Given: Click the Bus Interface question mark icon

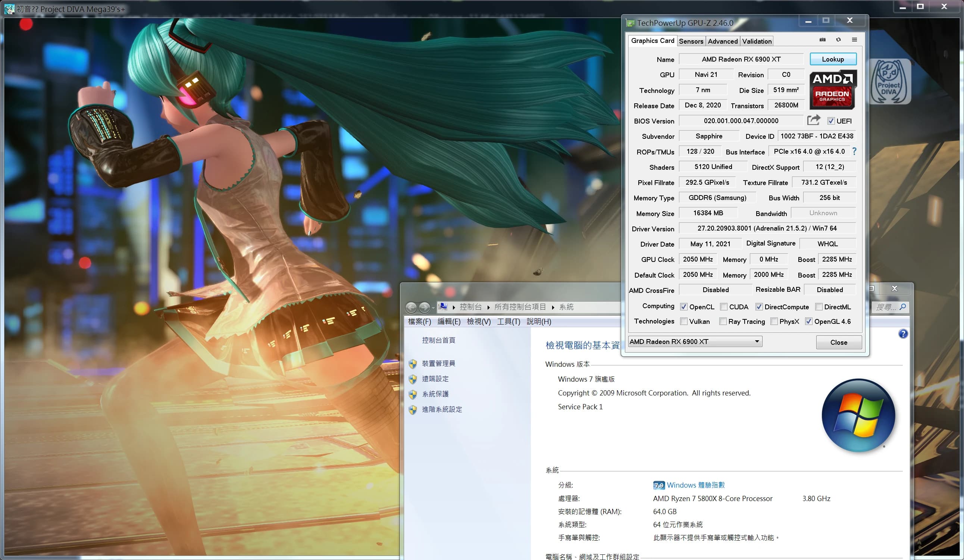Looking at the screenshot, I should [x=854, y=151].
